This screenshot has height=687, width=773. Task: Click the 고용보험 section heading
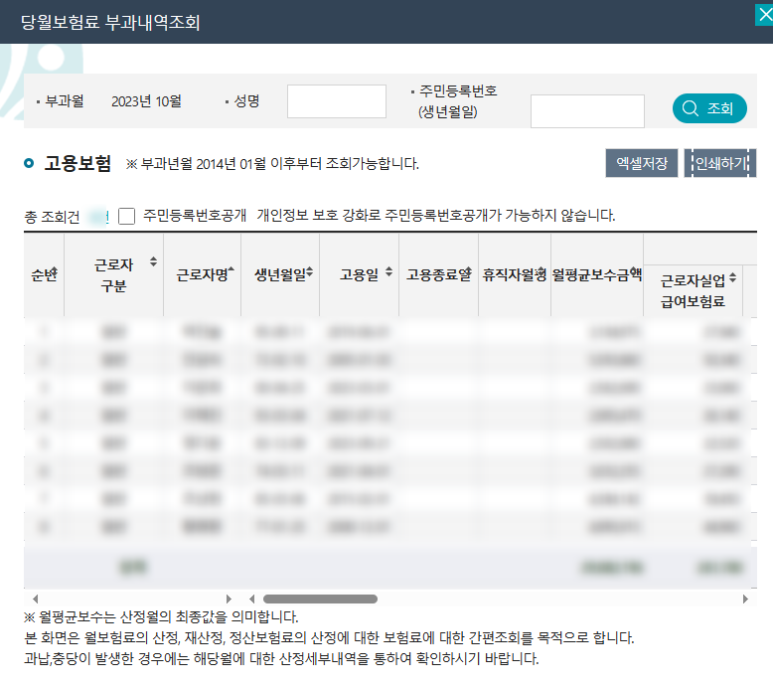[78, 163]
